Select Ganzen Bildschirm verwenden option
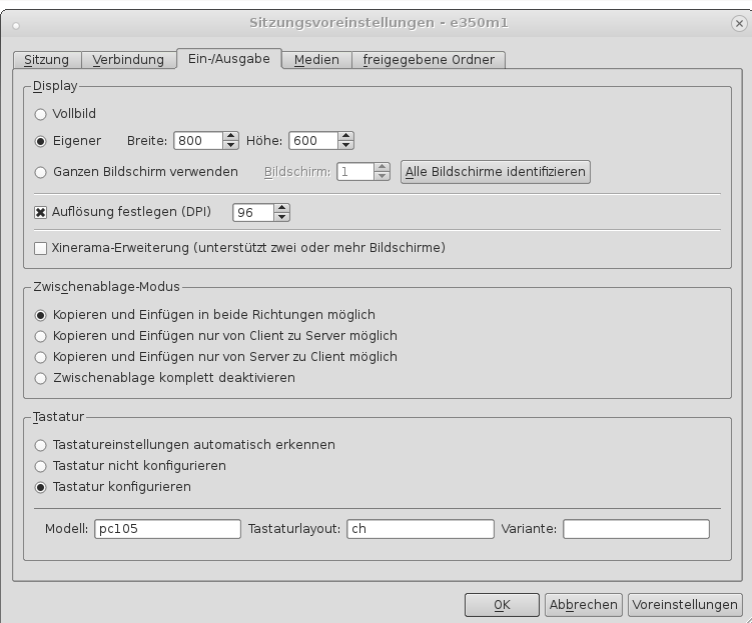 41,172
